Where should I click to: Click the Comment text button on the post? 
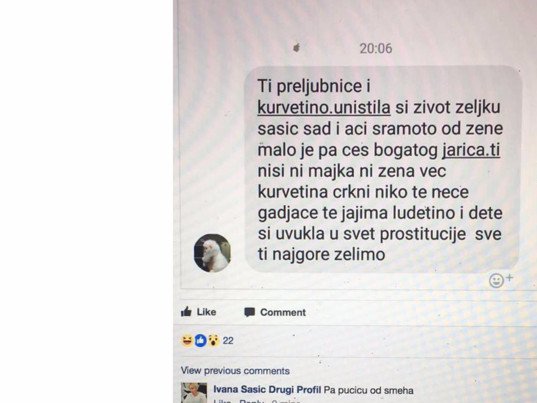tap(283, 312)
